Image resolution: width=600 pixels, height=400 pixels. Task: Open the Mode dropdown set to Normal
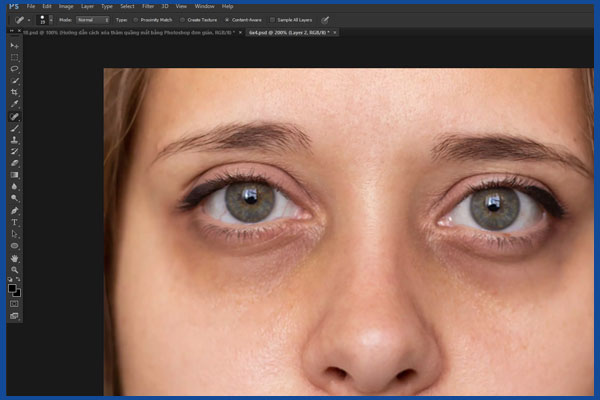(92, 19)
